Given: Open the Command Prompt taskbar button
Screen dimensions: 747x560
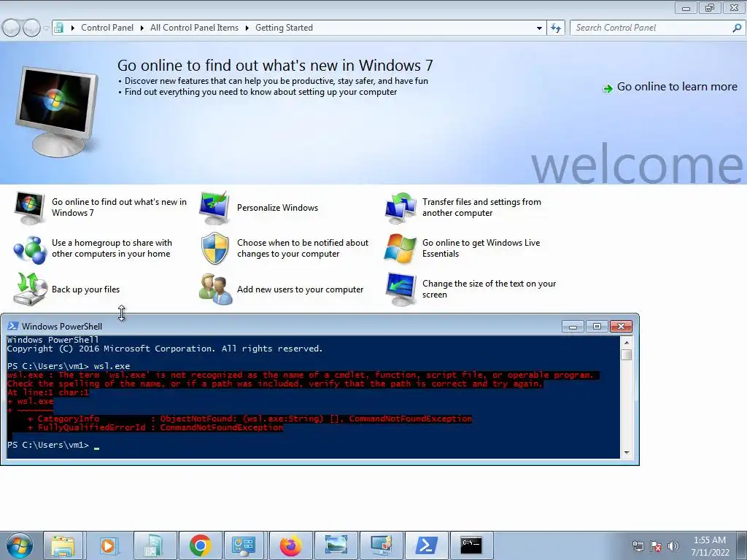Looking at the screenshot, I should click(471, 545).
